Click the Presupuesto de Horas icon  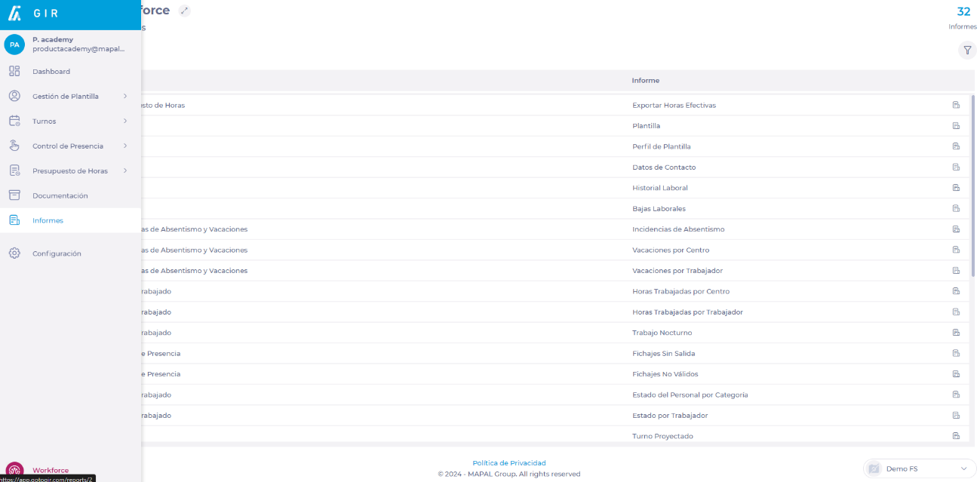click(x=14, y=171)
